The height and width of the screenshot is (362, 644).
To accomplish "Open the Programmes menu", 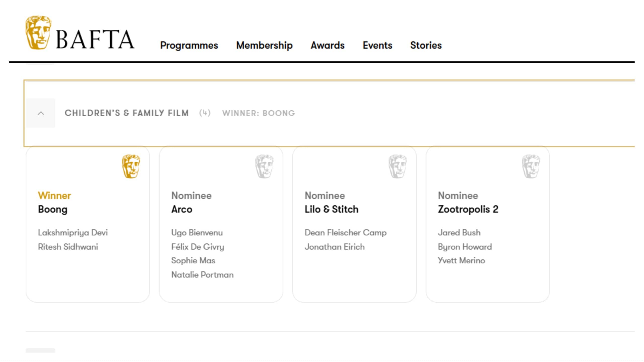I will pos(189,46).
